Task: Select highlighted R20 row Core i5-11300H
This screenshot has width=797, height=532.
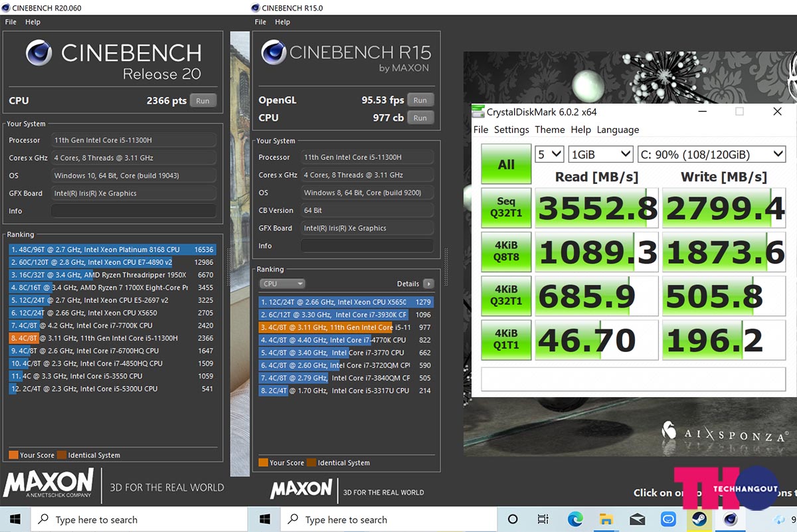Action: point(112,338)
